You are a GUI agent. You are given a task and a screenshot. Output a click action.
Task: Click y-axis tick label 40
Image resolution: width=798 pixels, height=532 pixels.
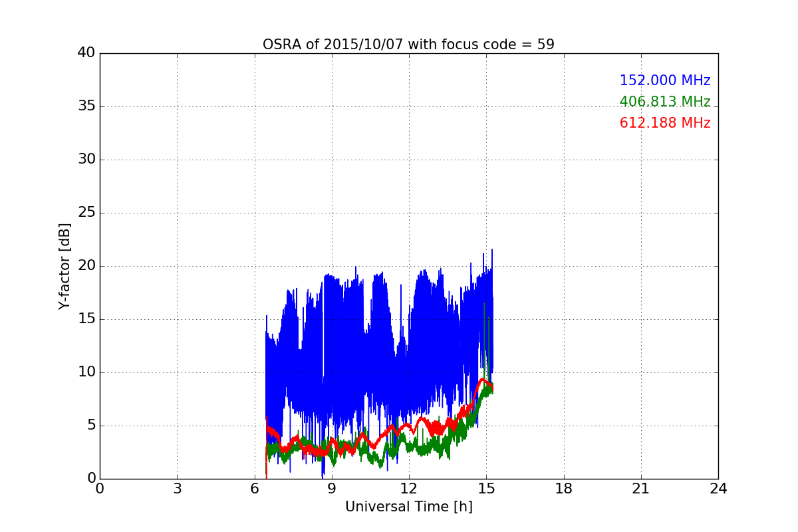86,53
